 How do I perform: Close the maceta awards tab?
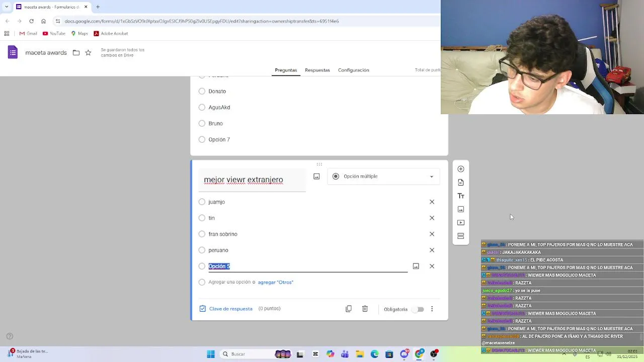click(x=86, y=7)
